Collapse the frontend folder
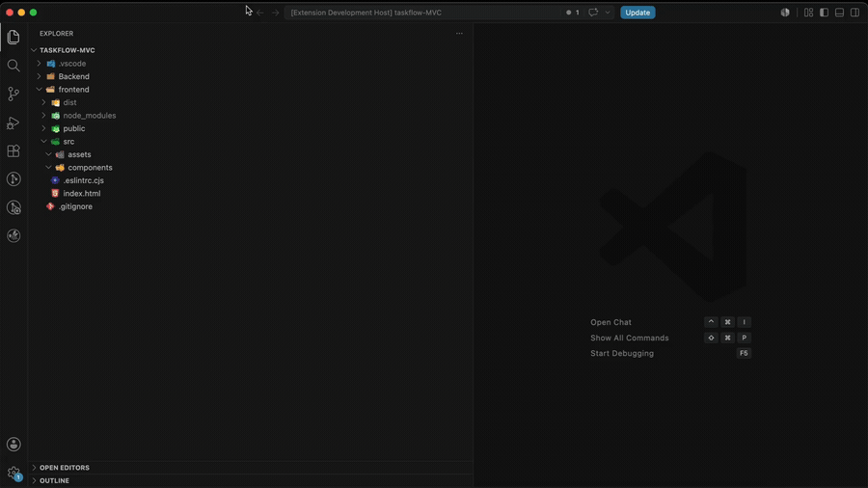Screen dimensions: 868x488 [x=39, y=90]
